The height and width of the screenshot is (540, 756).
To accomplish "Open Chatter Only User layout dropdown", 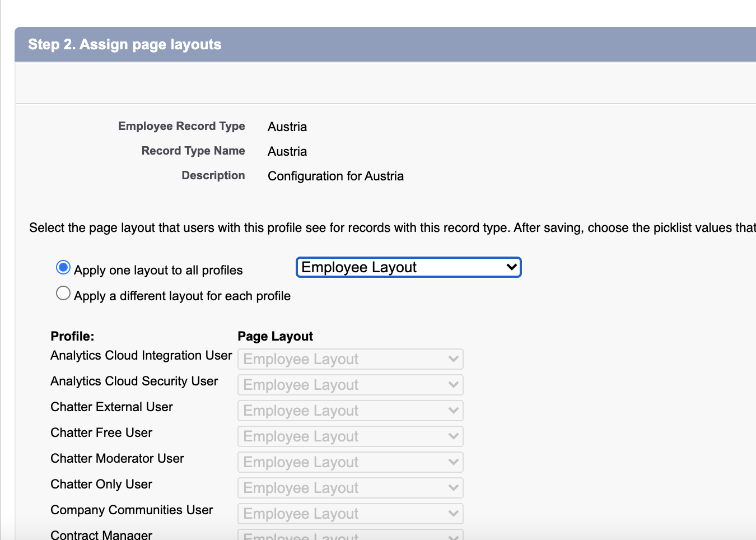I will point(350,488).
